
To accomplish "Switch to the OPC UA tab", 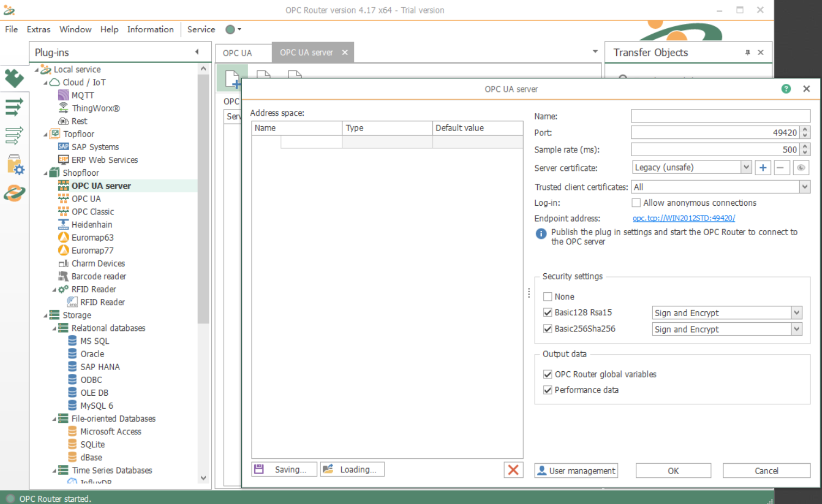I will pos(237,53).
